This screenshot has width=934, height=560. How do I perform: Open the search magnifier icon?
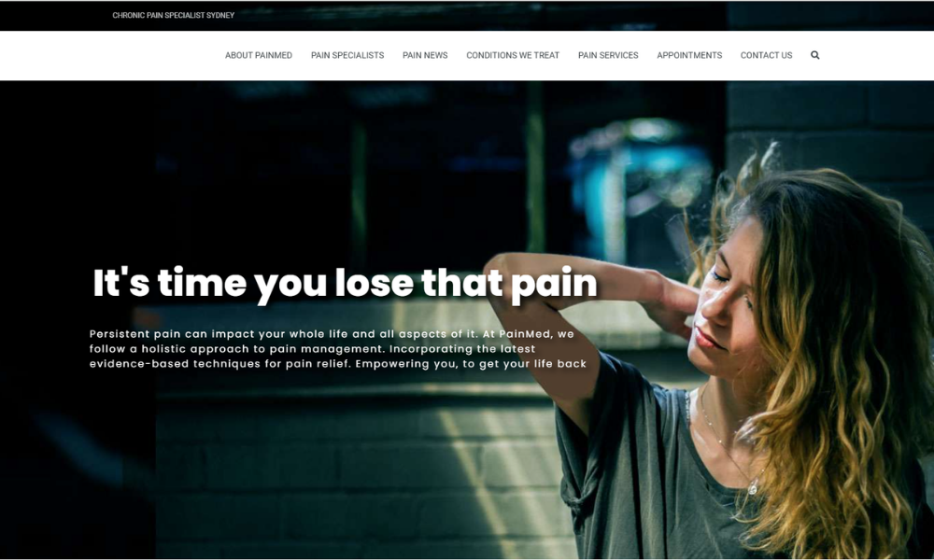[814, 55]
